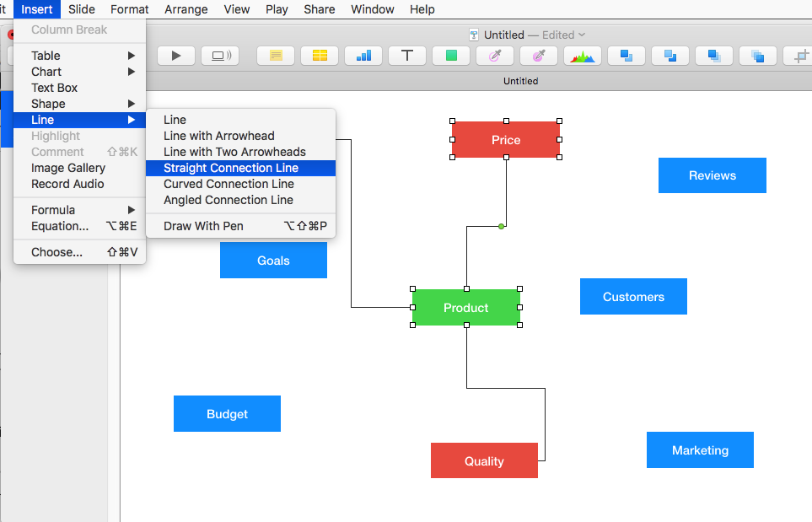Select the red Quality box
The width and height of the screenshot is (812, 522).
tap(484, 460)
